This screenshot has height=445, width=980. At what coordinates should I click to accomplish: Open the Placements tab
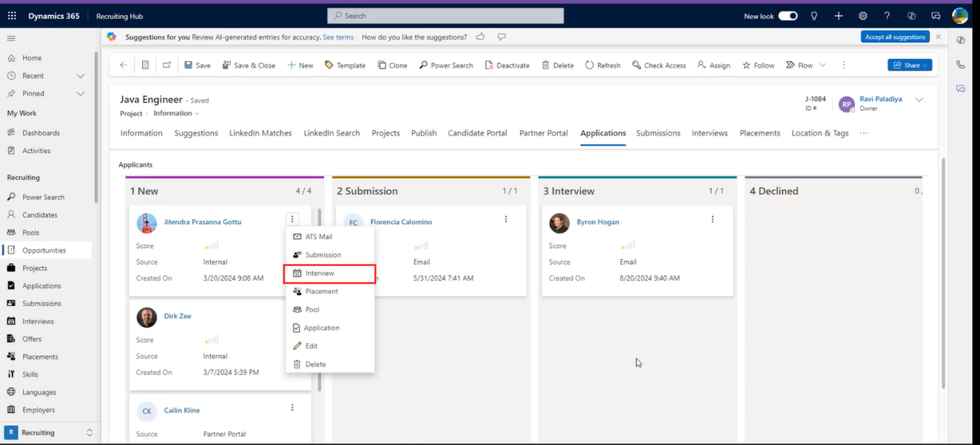[x=759, y=133]
